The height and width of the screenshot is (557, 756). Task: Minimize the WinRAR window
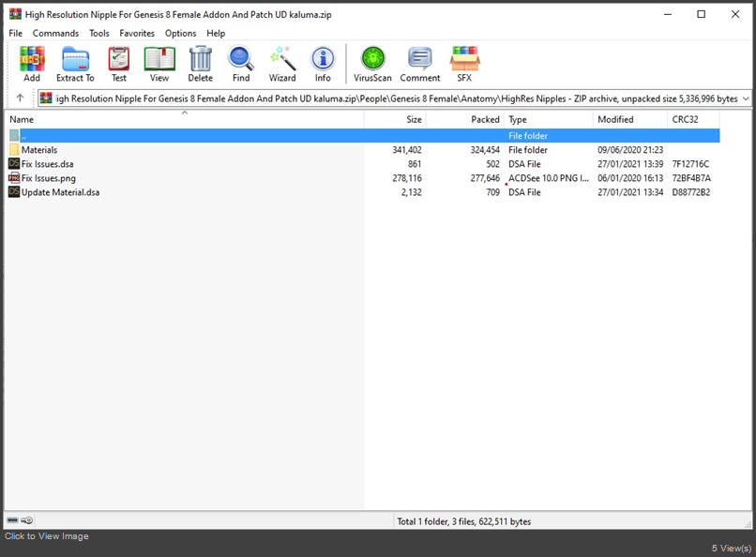point(667,14)
